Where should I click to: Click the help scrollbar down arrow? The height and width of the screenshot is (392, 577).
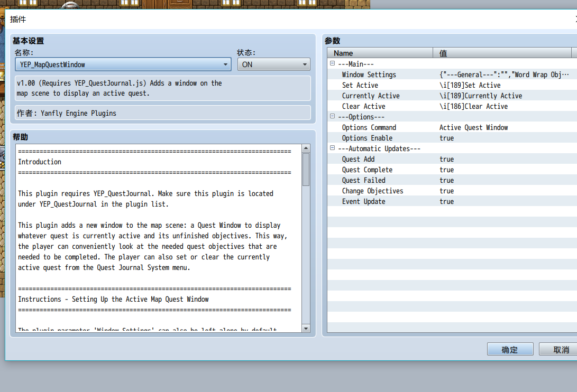point(306,329)
